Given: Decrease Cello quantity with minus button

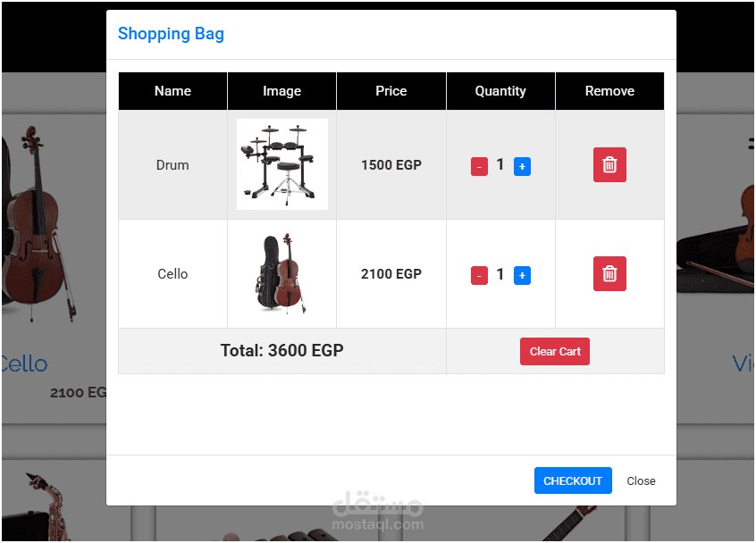Looking at the screenshot, I should (479, 275).
